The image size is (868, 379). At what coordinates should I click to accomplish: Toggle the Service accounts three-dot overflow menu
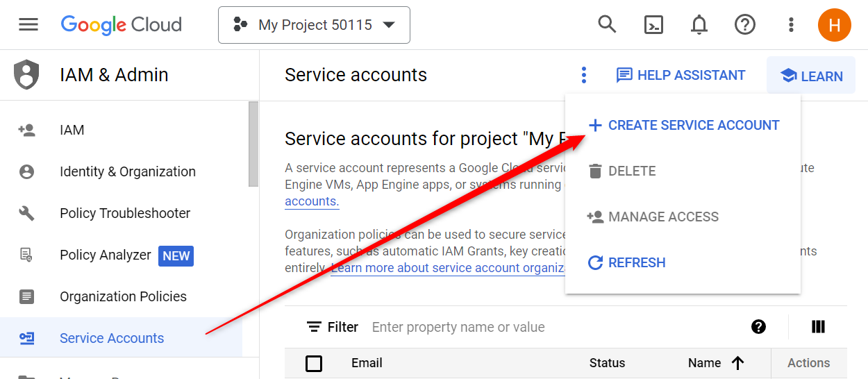pyautogui.click(x=584, y=75)
